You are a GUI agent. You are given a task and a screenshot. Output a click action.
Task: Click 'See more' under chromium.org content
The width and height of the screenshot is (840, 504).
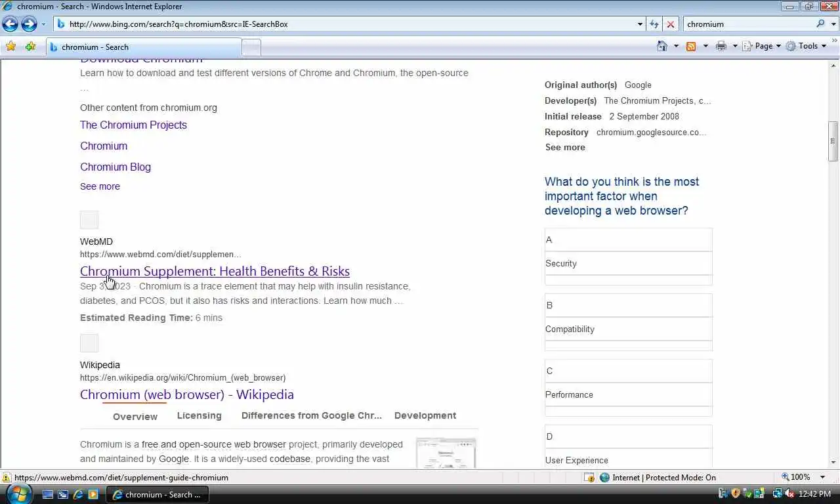pyautogui.click(x=100, y=186)
